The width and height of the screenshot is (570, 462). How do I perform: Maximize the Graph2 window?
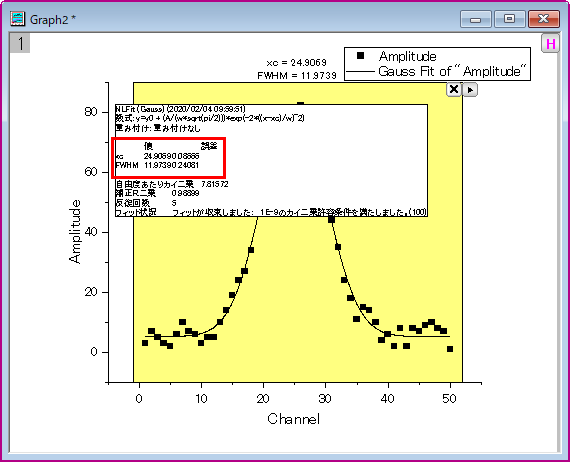[509, 19]
